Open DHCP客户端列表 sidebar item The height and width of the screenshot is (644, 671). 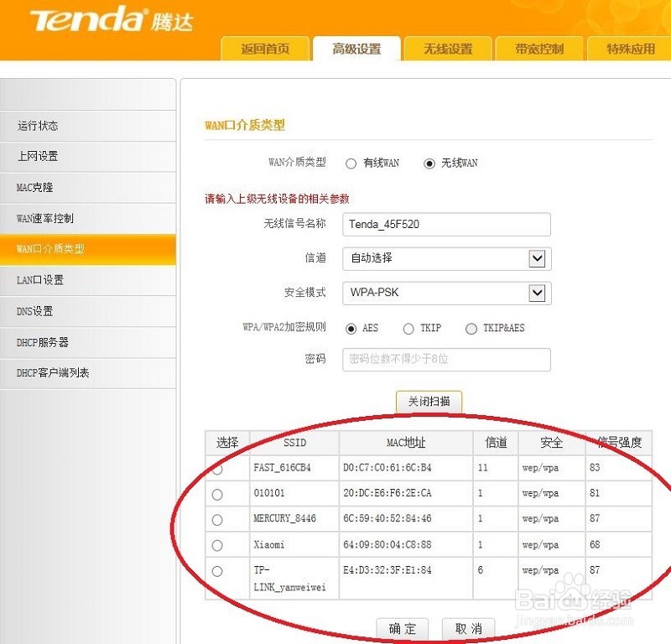pos(88,373)
